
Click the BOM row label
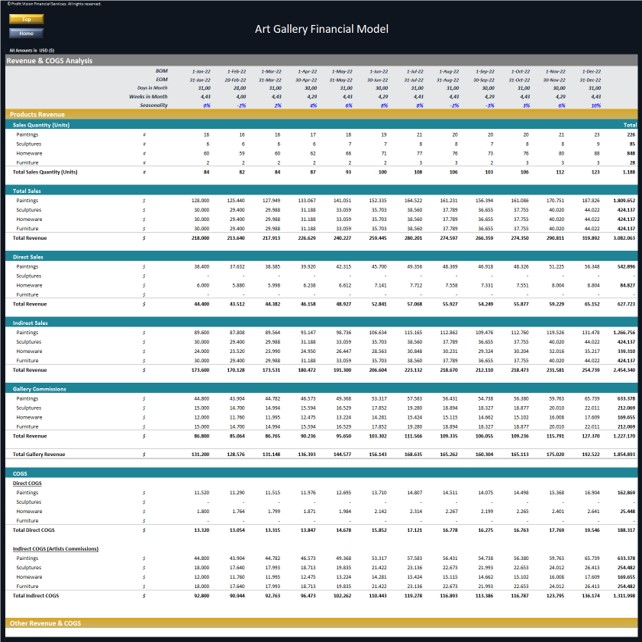(161, 71)
